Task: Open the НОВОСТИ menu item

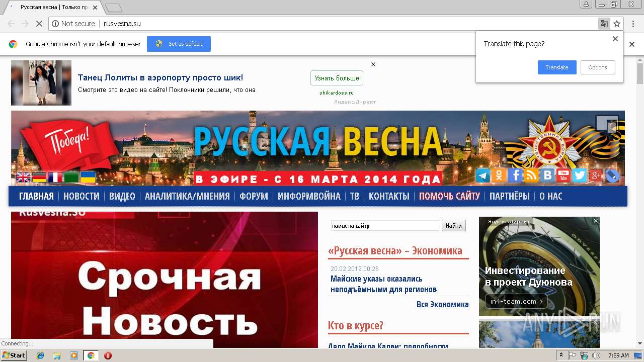Action: point(82,196)
